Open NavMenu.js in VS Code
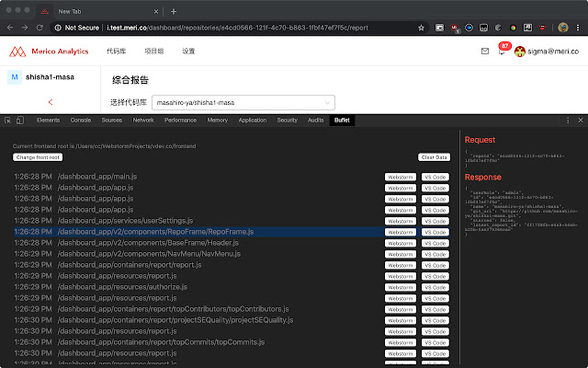Image resolution: width=588 pixels, height=368 pixels. click(435, 254)
